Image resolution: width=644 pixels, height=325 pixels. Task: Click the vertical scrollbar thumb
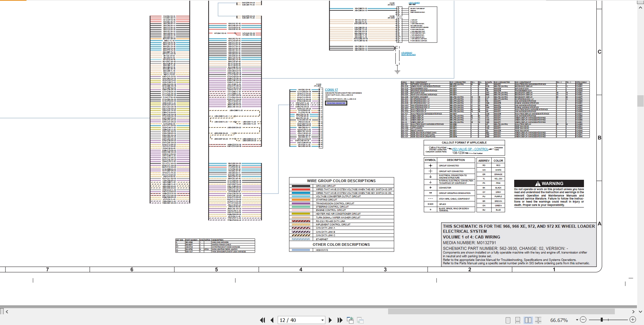click(640, 101)
